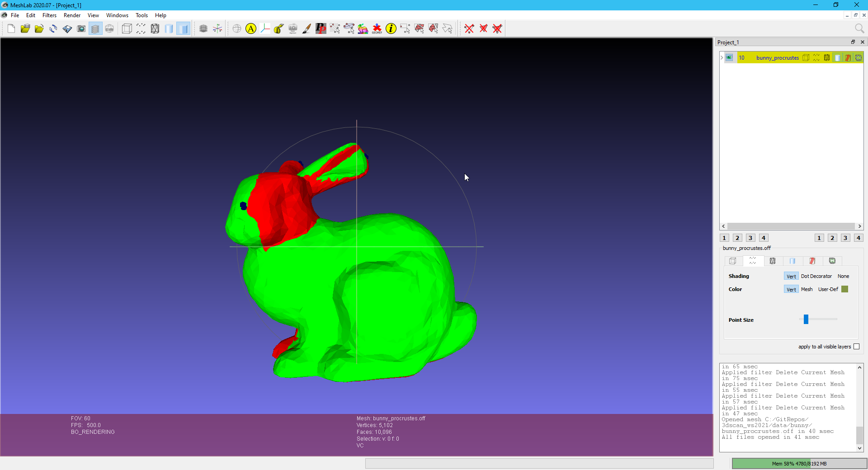Click the Reload mesh icon
The height and width of the screenshot is (470, 868).
point(53,29)
